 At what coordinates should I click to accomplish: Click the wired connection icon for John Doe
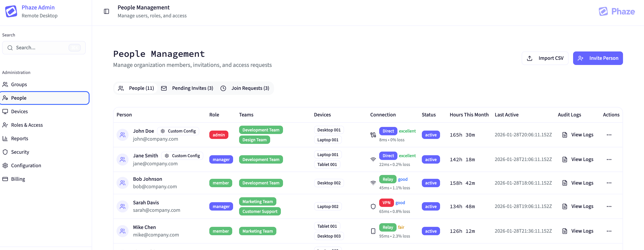click(x=373, y=135)
